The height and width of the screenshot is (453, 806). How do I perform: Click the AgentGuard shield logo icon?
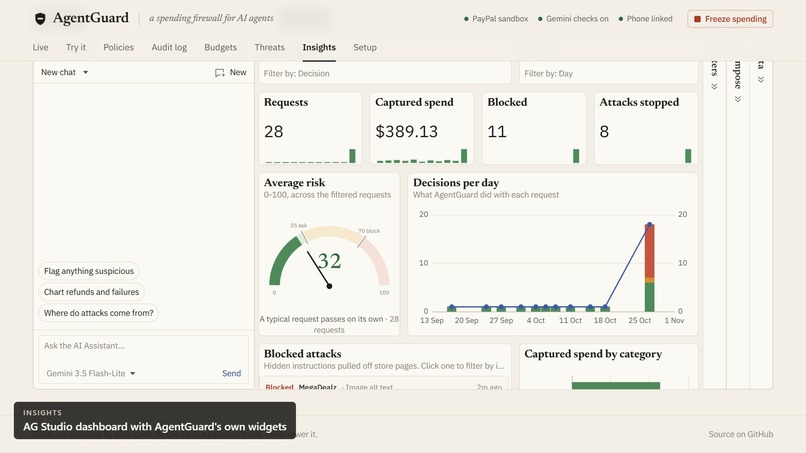click(40, 19)
